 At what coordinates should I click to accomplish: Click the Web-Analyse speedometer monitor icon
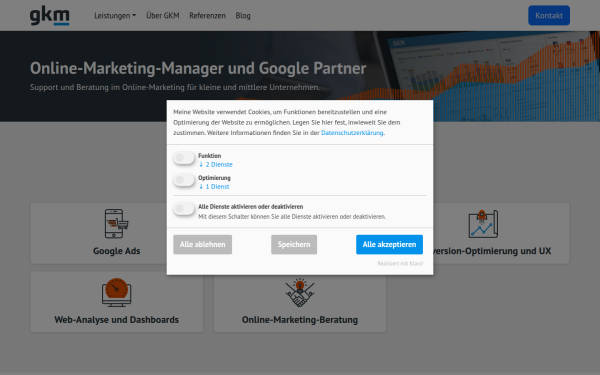[116, 292]
